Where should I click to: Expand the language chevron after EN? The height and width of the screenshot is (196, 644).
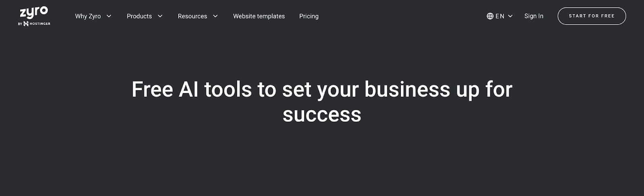point(510,16)
